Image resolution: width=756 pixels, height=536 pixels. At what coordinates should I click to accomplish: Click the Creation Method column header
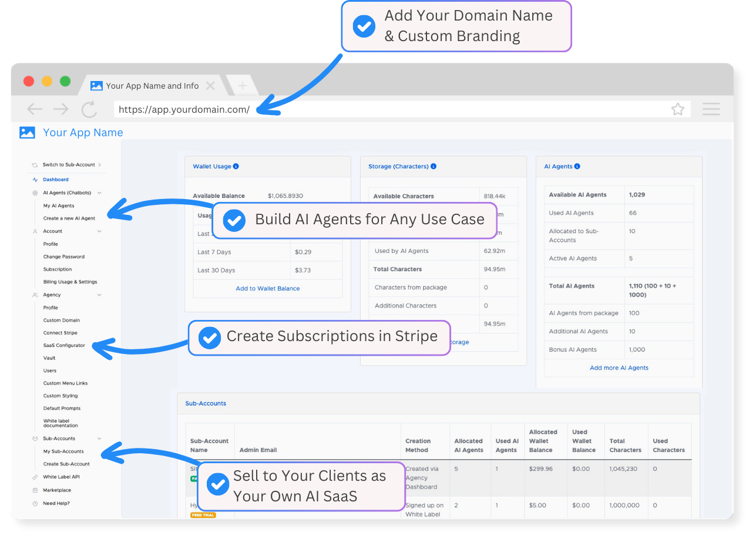[418, 446]
